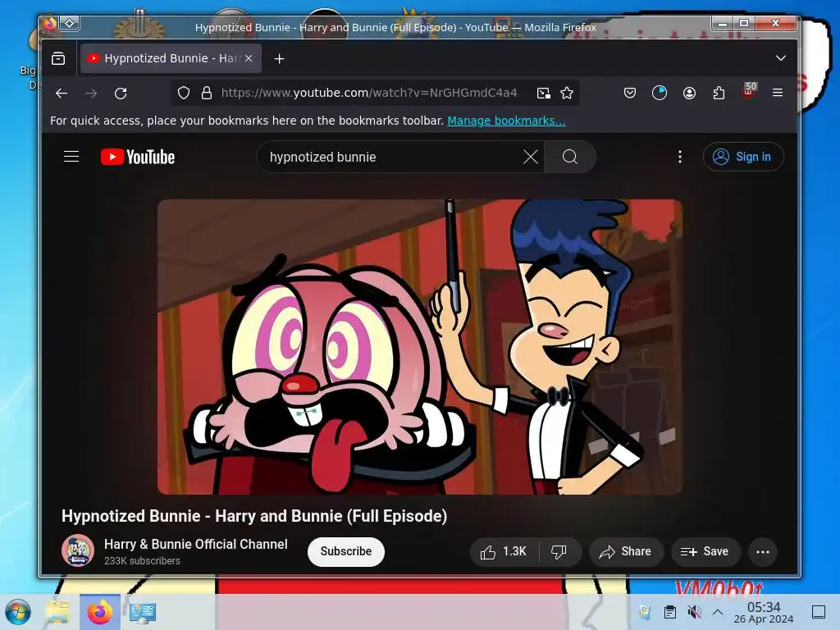Image resolution: width=840 pixels, height=630 pixels.
Task: Show site security padlock info
Action: click(x=206, y=94)
